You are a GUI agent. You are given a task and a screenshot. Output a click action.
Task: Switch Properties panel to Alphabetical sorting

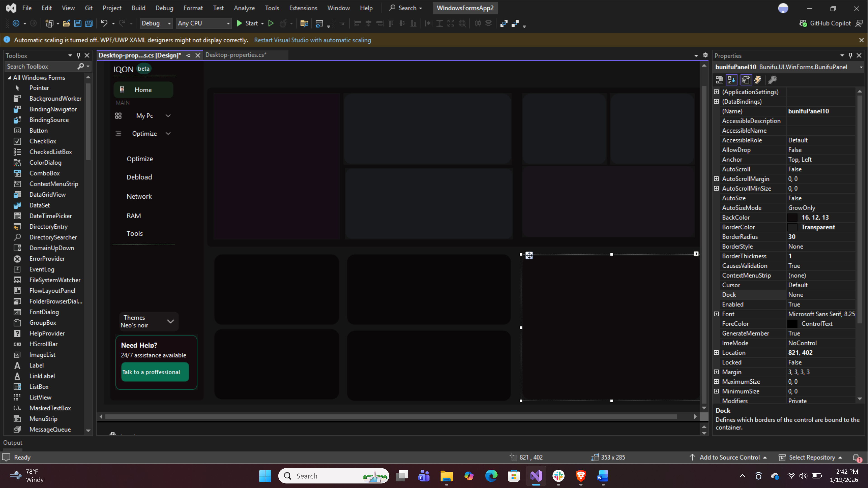coord(731,80)
